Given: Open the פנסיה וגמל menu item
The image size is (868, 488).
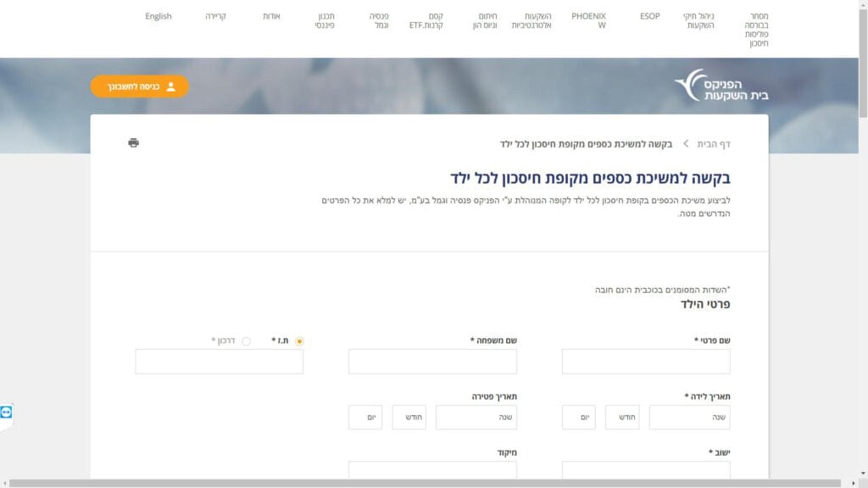Looking at the screenshot, I should [379, 21].
